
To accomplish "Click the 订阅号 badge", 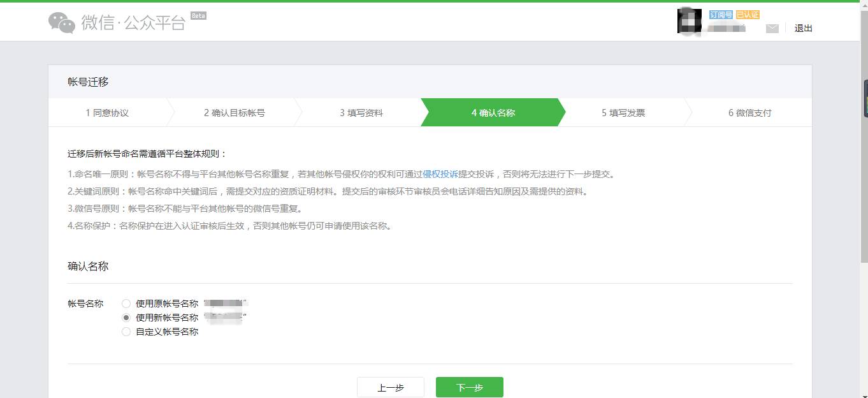I will tap(721, 15).
